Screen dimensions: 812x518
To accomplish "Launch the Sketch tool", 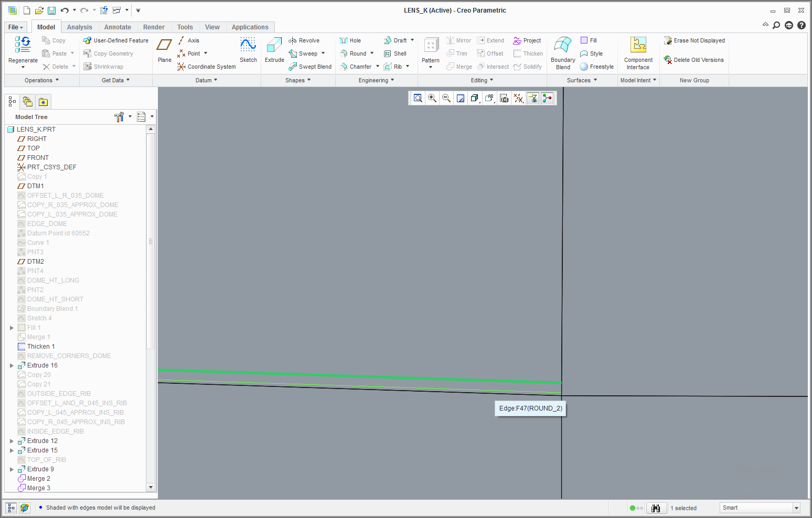I will pyautogui.click(x=248, y=50).
